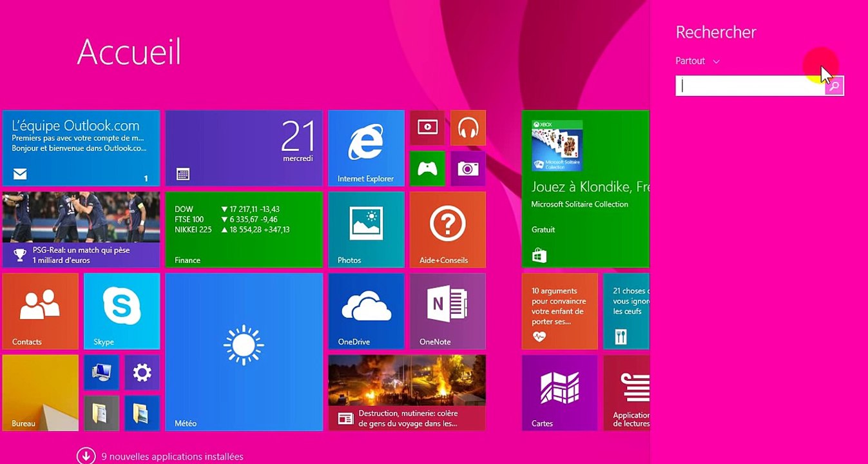868x464 pixels.
Task: Open the Xbox Games controller tile
Action: point(427,169)
